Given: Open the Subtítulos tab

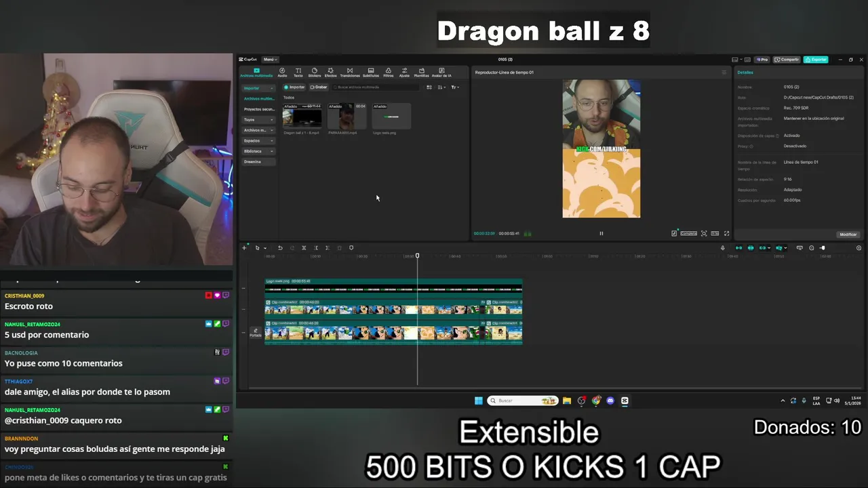Looking at the screenshot, I should coord(371,72).
